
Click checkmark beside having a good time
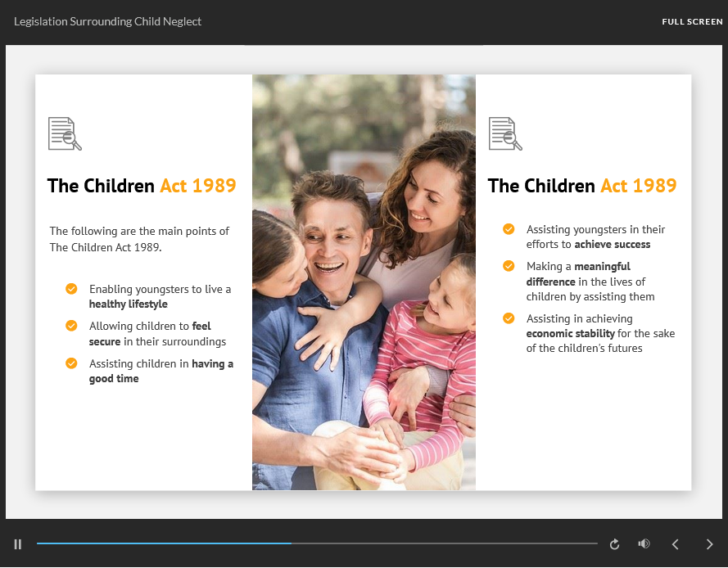pos(71,363)
